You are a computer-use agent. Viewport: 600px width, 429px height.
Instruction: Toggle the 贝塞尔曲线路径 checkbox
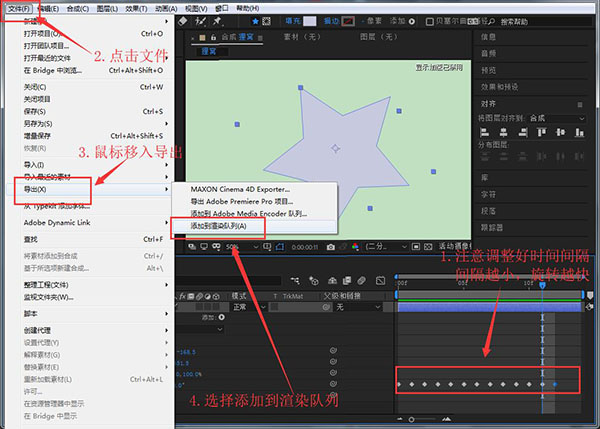429,22
